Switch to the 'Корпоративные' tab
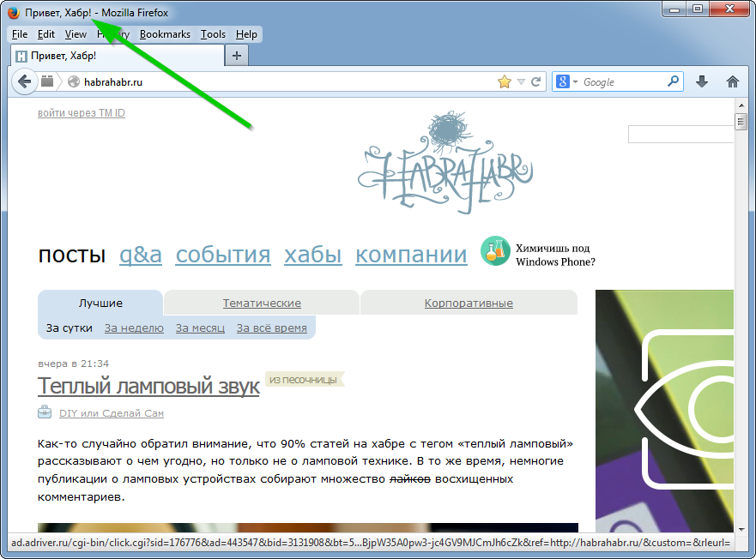This screenshot has width=756, height=559. coord(469,304)
